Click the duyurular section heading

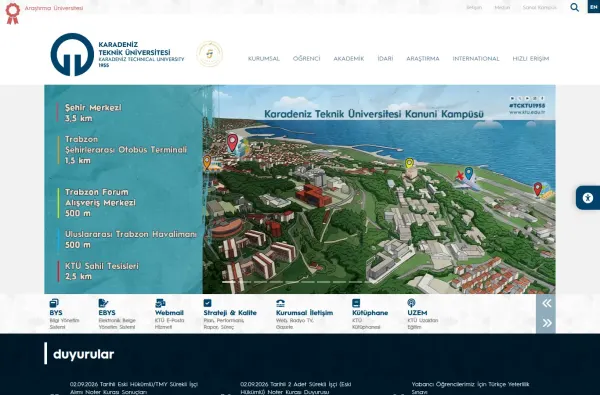pyautogui.click(x=83, y=354)
